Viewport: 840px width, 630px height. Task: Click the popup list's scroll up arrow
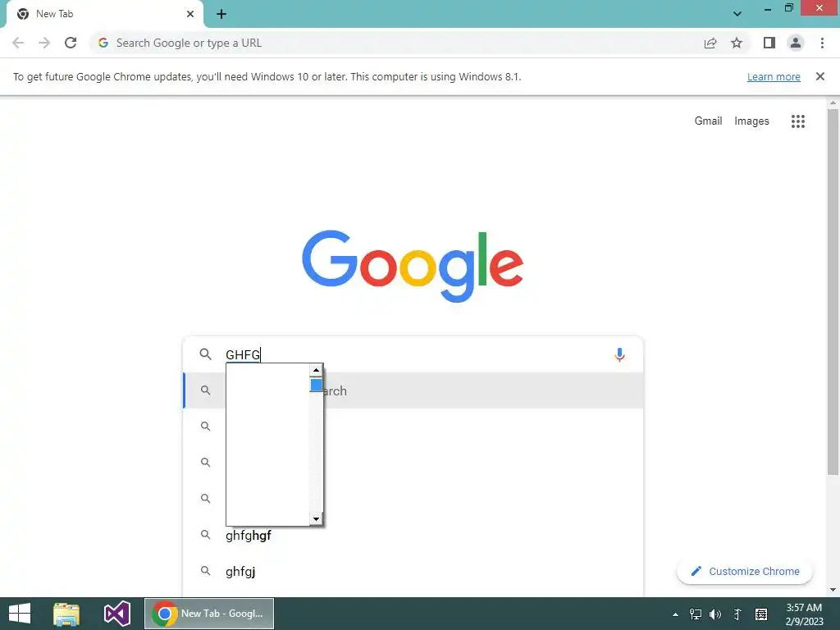tap(316, 370)
